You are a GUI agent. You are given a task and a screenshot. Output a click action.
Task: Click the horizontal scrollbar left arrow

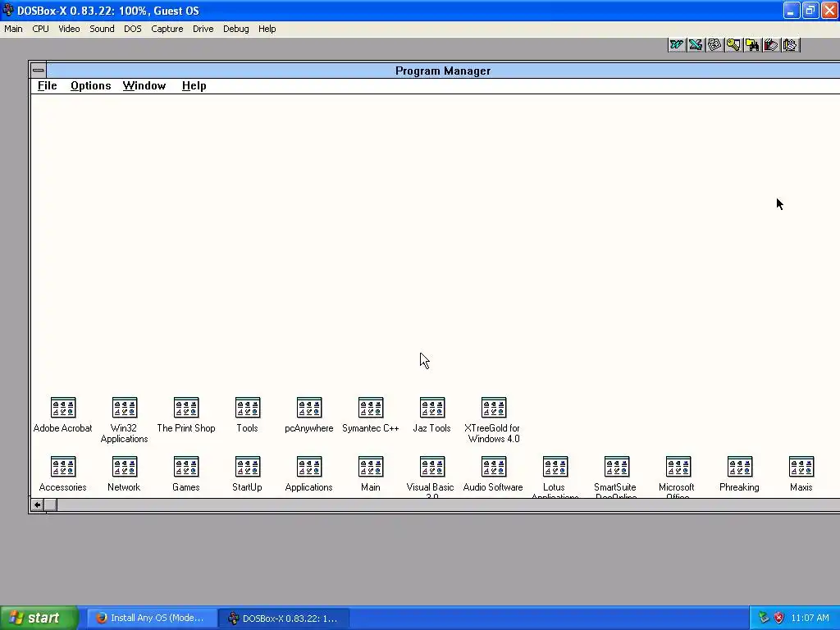click(x=37, y=504)
